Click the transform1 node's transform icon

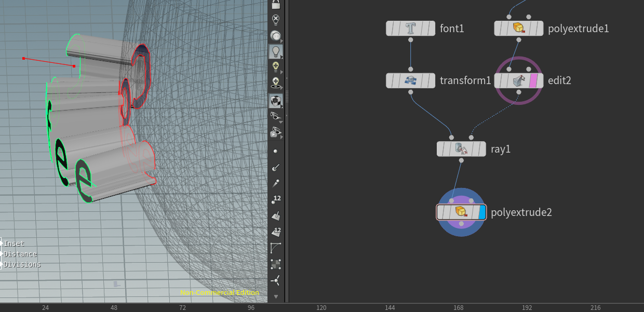[x=410, y=80]
